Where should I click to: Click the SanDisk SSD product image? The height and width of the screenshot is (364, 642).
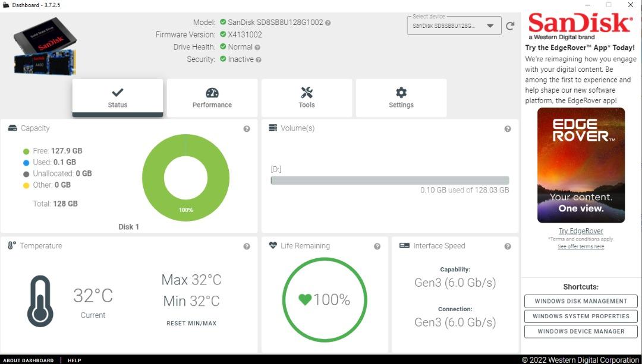click(x=45, y=46)
